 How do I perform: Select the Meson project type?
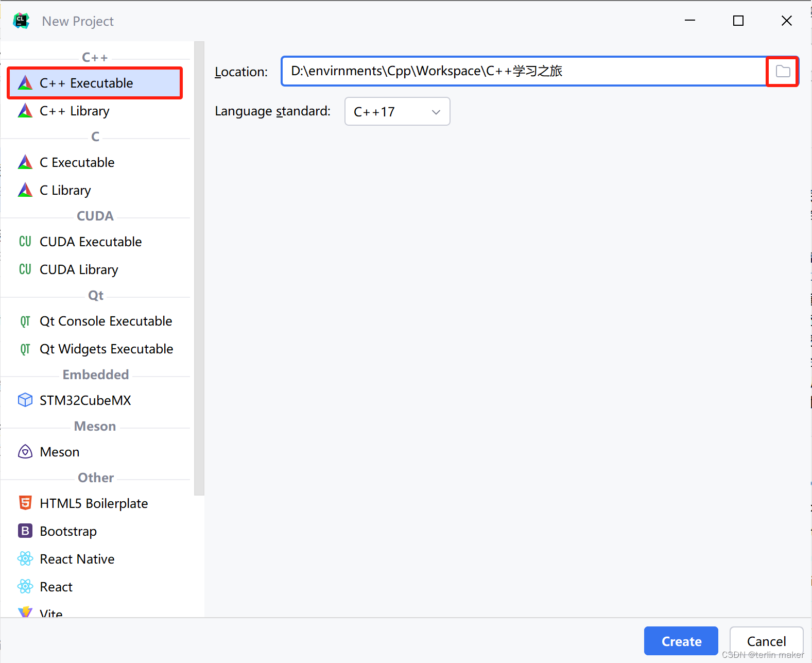tap(95, 452)
